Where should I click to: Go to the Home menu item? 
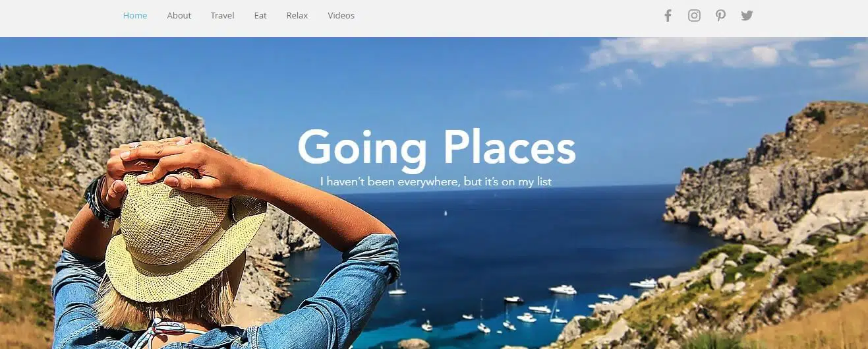[x=135, y=15]
